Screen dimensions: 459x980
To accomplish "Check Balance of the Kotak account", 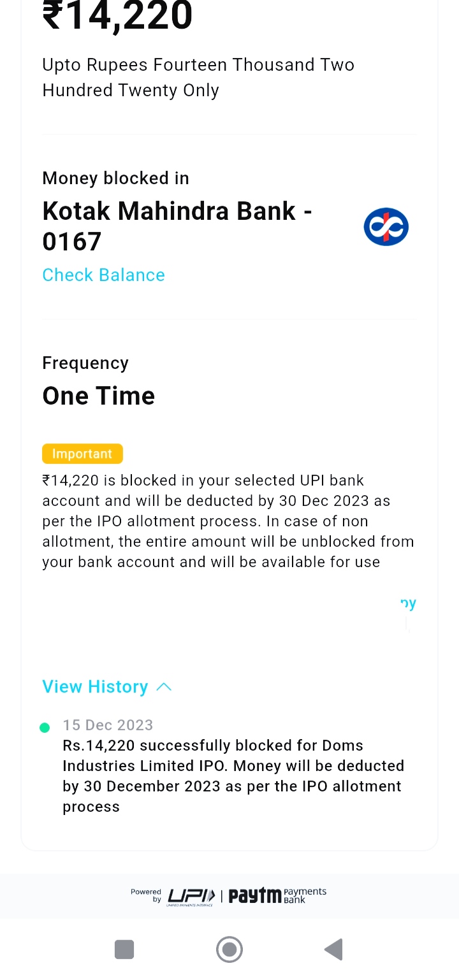I will point(103,275).
